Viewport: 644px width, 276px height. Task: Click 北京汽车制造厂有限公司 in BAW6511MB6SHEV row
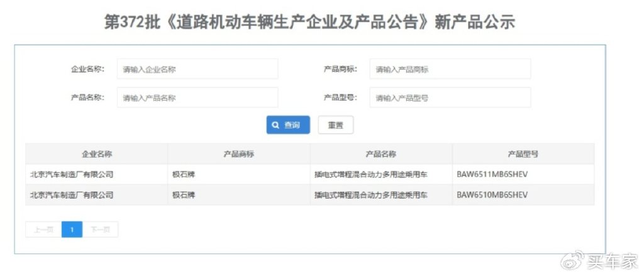[x=72, y=175]
